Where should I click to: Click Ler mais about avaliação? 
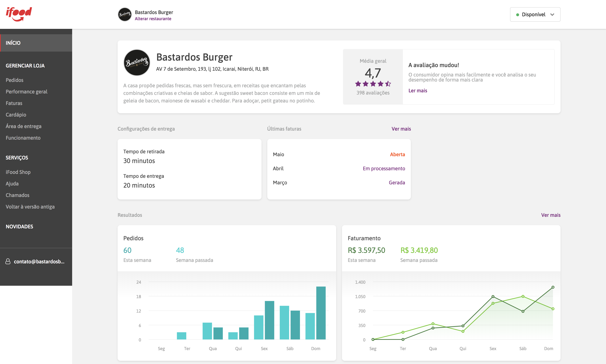[418, 91]
